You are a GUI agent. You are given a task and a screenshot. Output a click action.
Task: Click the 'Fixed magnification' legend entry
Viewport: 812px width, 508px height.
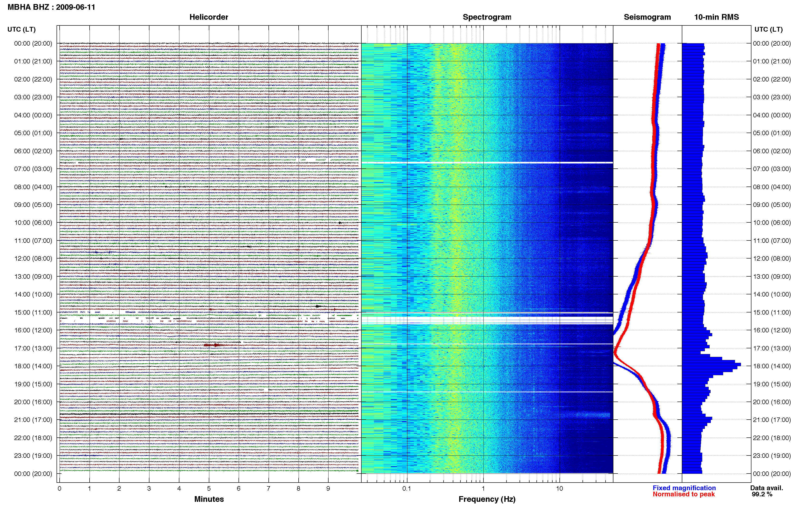(684, 488)
